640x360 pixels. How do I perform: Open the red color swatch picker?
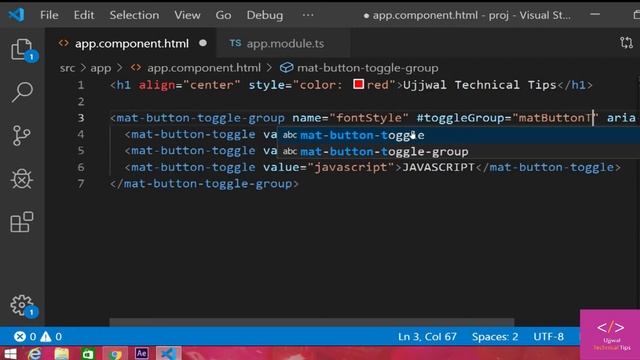click(358, 84)
